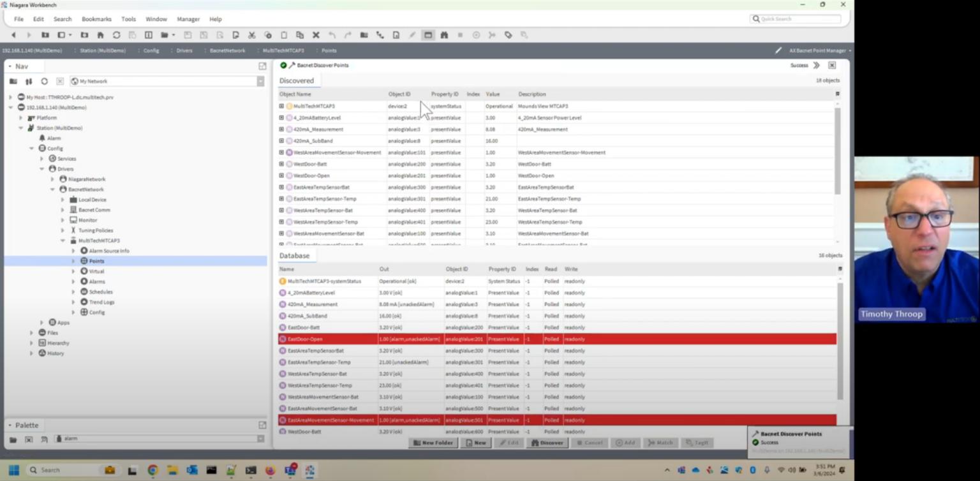Image resolution: width=980 pixels, height=481 pixels.
Task: Open the Help menu
Action: point(216,19)
